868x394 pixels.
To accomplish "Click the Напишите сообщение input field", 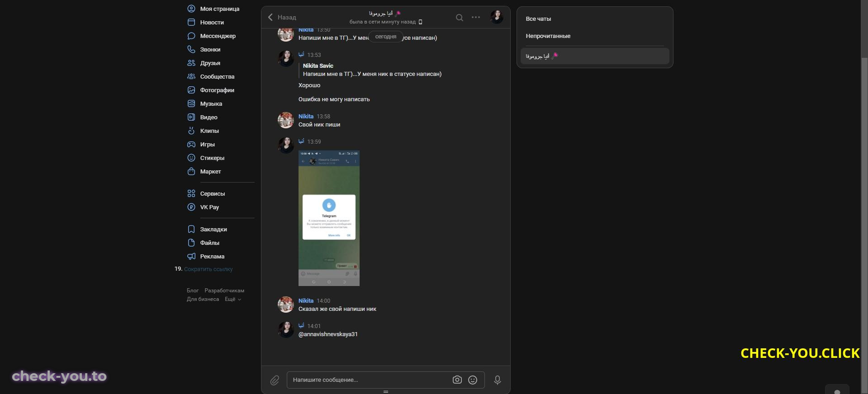I will click(385, 380).
